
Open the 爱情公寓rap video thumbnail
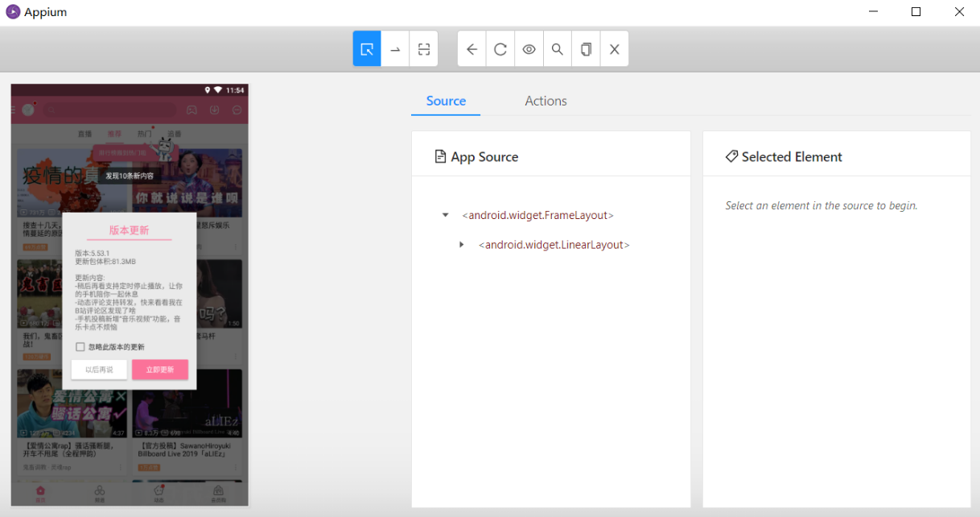tap(72, 403)
